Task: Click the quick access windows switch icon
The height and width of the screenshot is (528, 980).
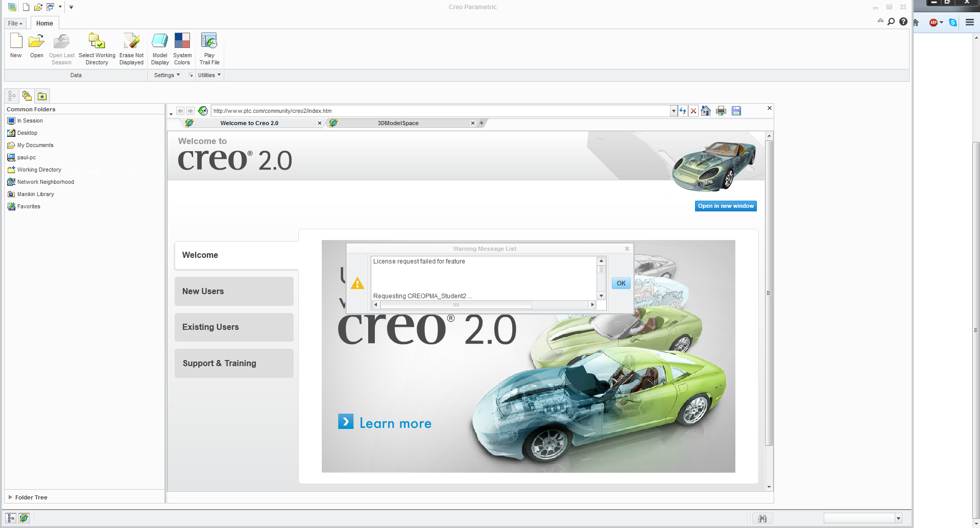Action: (50, 7)
